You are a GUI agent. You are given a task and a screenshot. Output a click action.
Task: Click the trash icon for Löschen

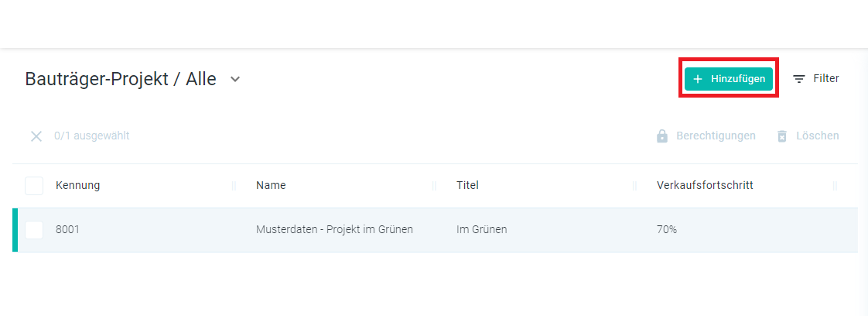click(x=781, y=136)
